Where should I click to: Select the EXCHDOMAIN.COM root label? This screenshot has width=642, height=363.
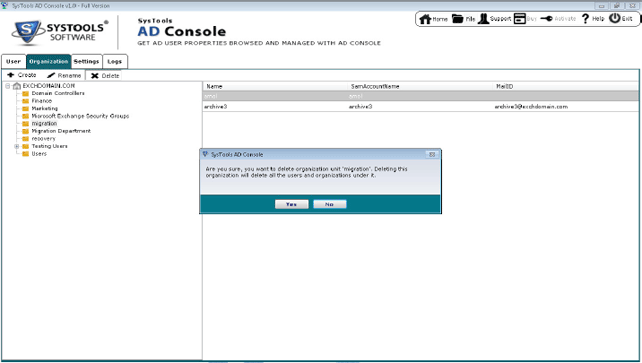[x=49, y=86]
